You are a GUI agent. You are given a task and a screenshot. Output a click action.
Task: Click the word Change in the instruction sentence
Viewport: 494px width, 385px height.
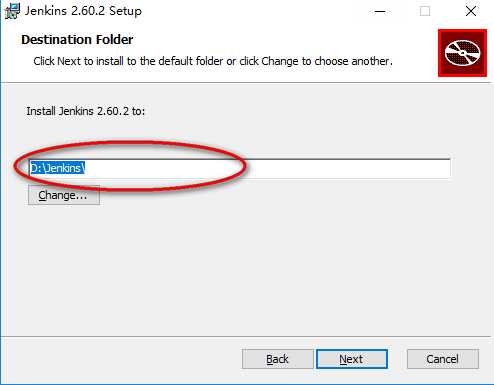[x=280, y=61]
